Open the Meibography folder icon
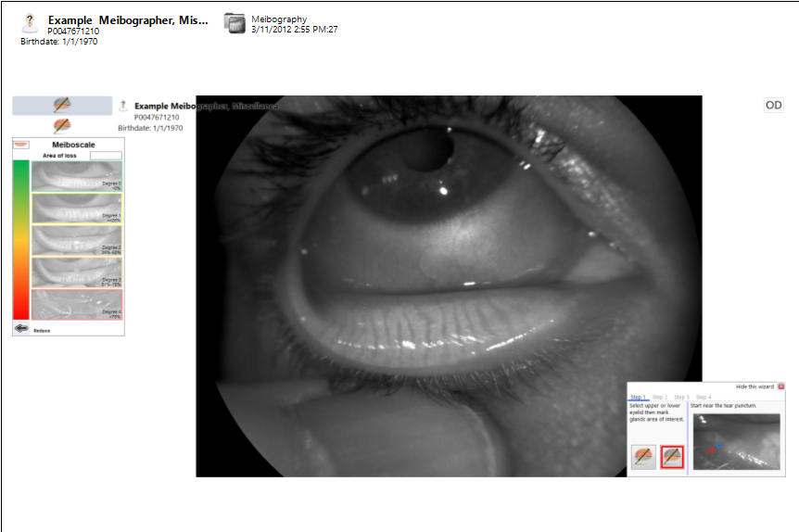Image resolution: width=799 pixels, height=532 pixels. 235,23
